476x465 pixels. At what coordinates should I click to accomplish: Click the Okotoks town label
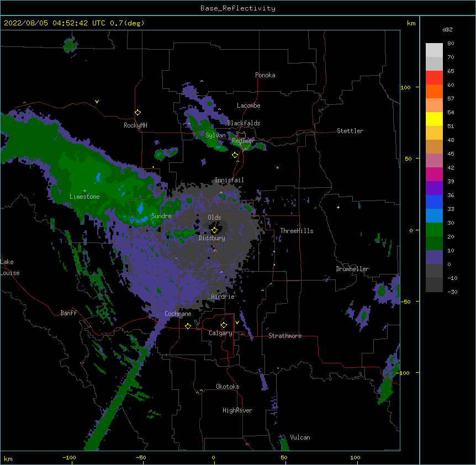pos(228,387)
